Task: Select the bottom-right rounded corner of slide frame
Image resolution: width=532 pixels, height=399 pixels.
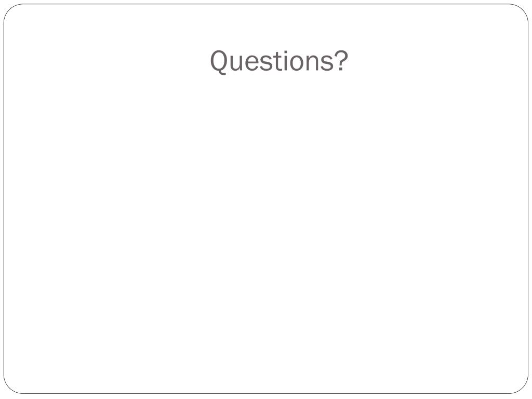Action: pos(521,387)
